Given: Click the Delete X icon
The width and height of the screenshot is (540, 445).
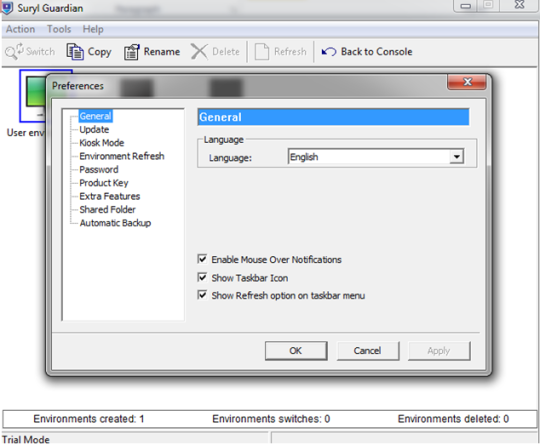Looking at the screenshot, I should coord(199,52).
